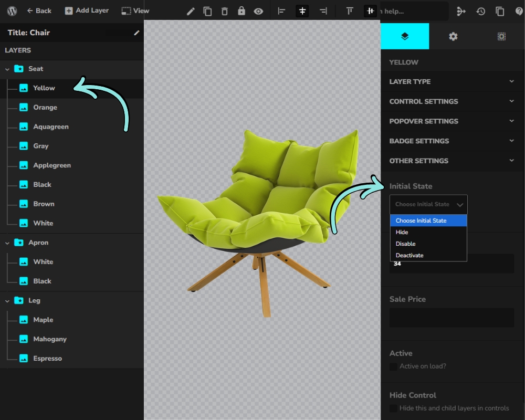Click the search help field
525x420 pixels.
(414, 12)
